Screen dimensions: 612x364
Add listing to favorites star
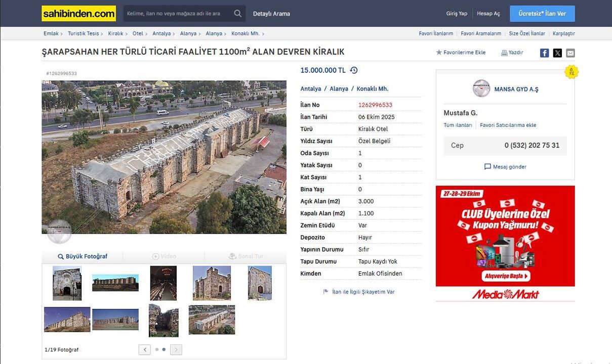(439, 53)
